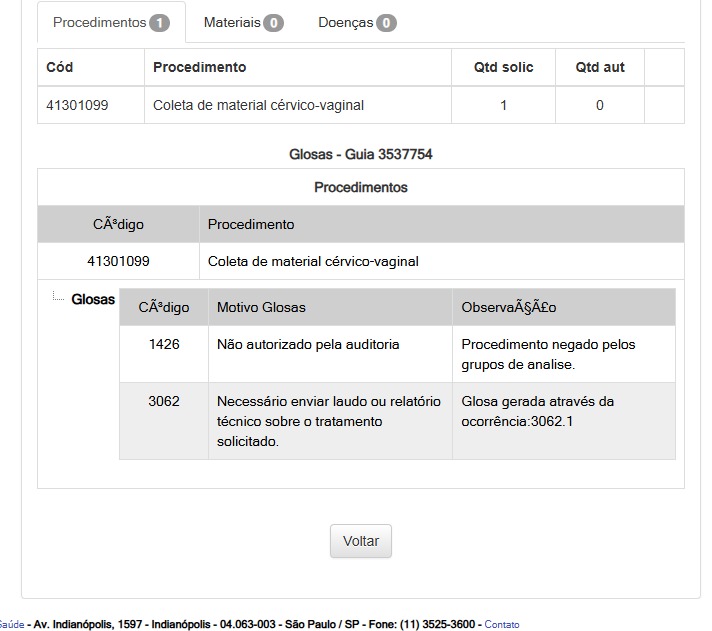This screenshot has height=631, width=712.
Task: Click heading 'Glosas - Guia 3537754'
Action: coord(361,154)
